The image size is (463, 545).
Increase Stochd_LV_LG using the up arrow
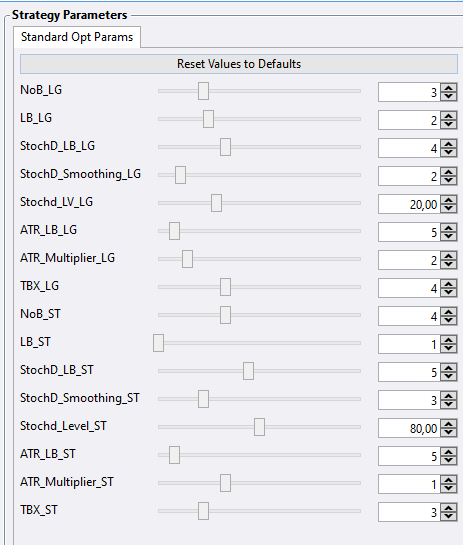click(449, 200)
